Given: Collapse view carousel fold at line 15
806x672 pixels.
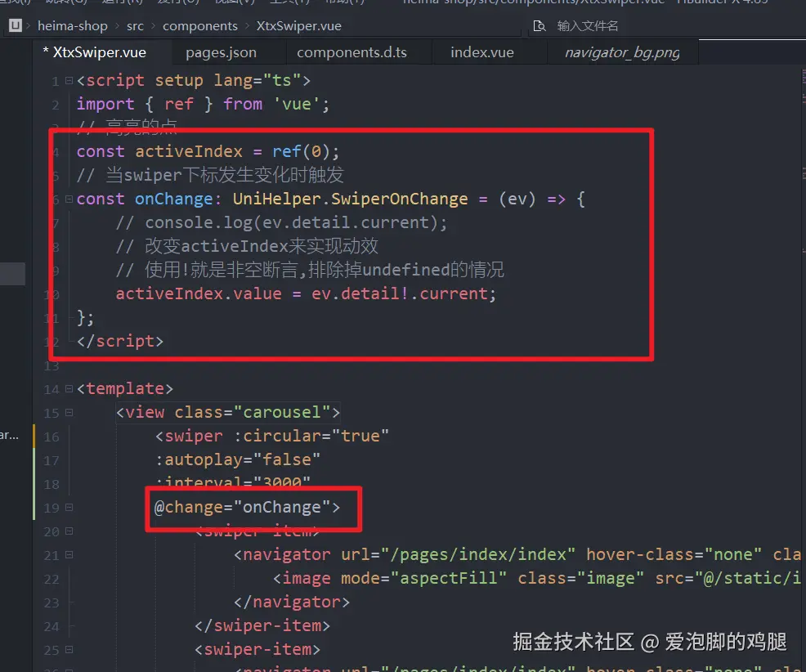Looking at the screenshot, I should [x=69, y=412].
